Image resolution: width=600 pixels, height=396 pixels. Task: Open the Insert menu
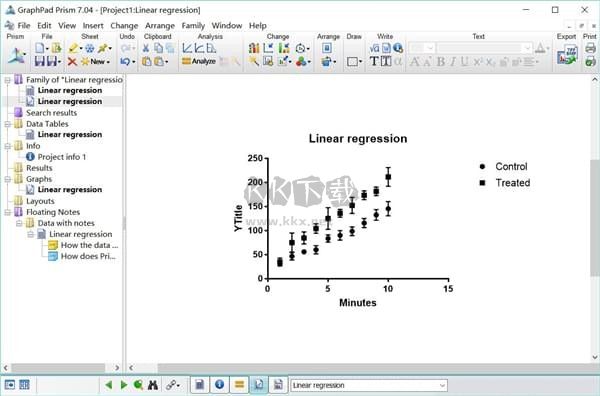pos(93,26)
